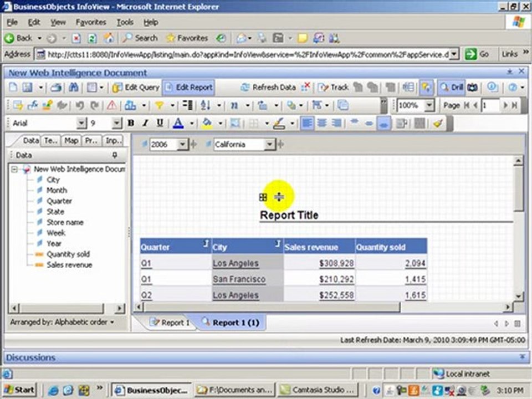The image size is (532, 399).
Task: Click the section break icon before sort
Action: [188, 105]
